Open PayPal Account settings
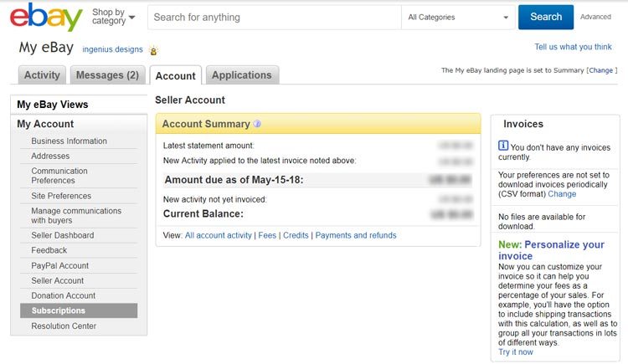The width and height of the screenshot is (628, 364). 59,265
